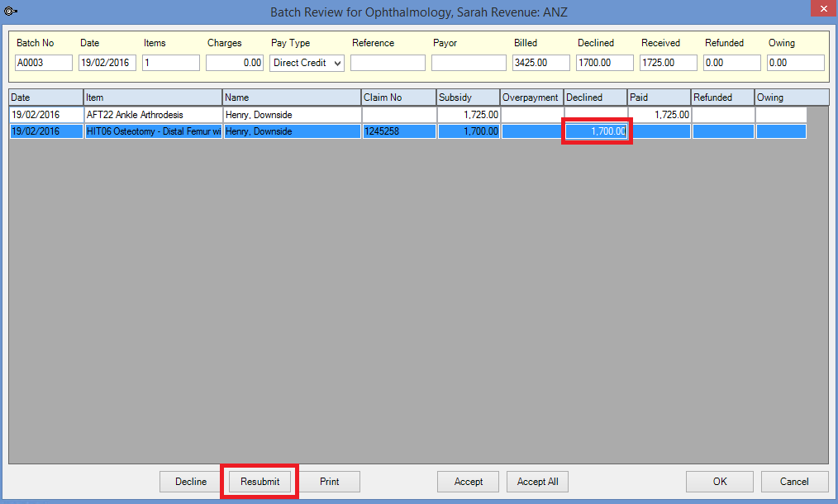Select the HIT06 Osteotomy item cell

click(154, 131)
